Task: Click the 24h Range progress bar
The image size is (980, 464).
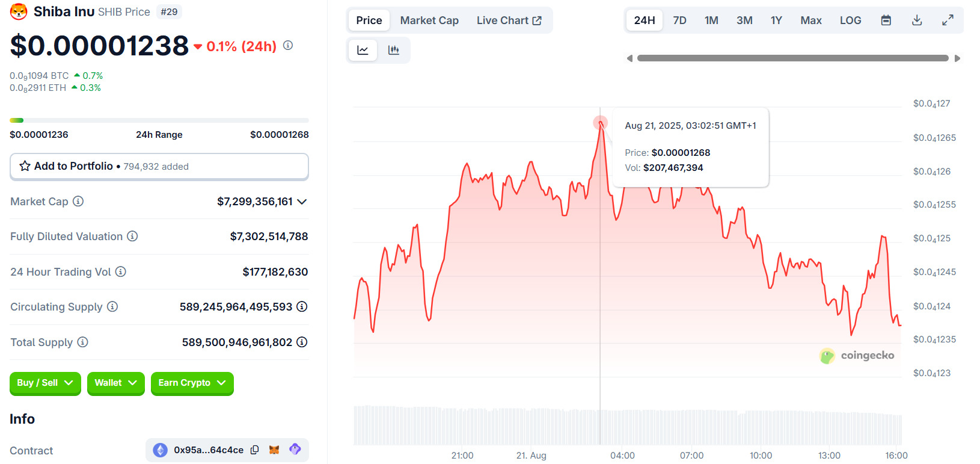Action: (x=159, y=120)
